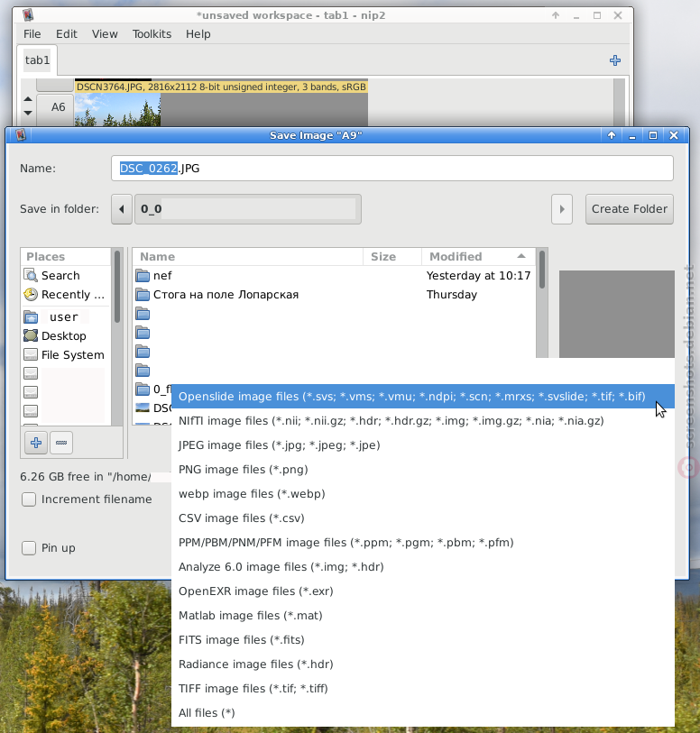700x733 pixels.
Task: Click the DSCN3764.JPG image info caption
Action: (x=221, y=87)
